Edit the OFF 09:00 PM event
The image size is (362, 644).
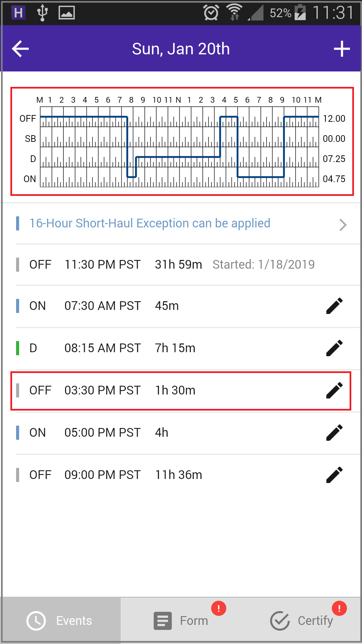pyautogui.click(x=335, y=475)
